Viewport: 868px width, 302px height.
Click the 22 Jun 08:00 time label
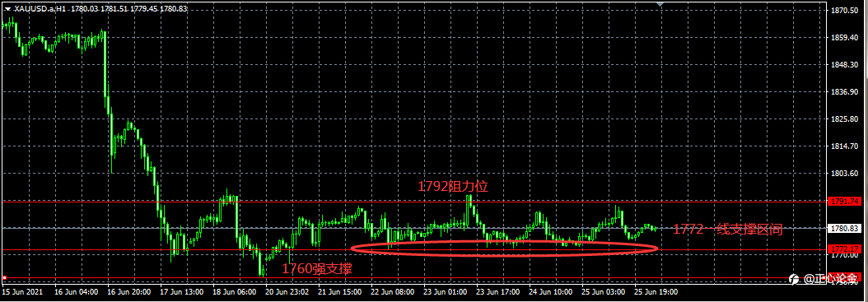tap(393, 291)
